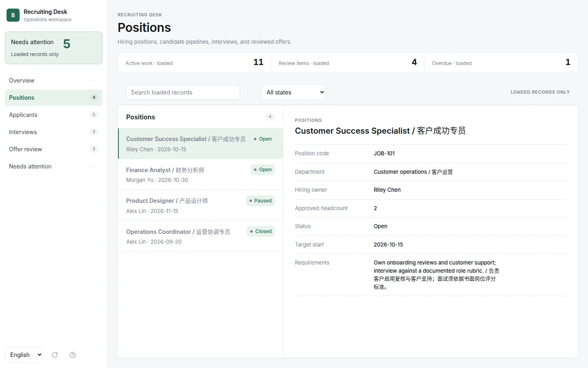The width and height of the screenshot is (588, 368).
Task: Select the Operations Coordinator position row
Action: coord(200,236)
